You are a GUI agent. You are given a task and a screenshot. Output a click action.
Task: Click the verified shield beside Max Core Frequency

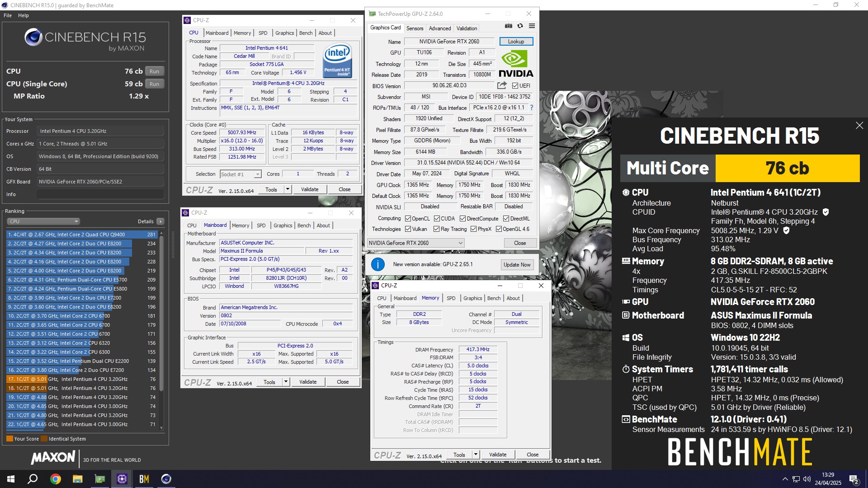click(786, 230)
